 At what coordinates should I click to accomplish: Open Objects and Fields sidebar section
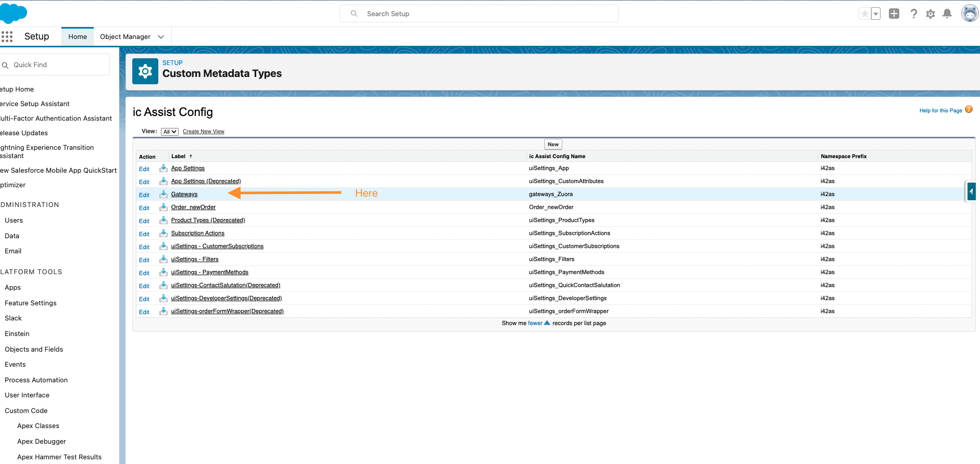click(34, 349)
